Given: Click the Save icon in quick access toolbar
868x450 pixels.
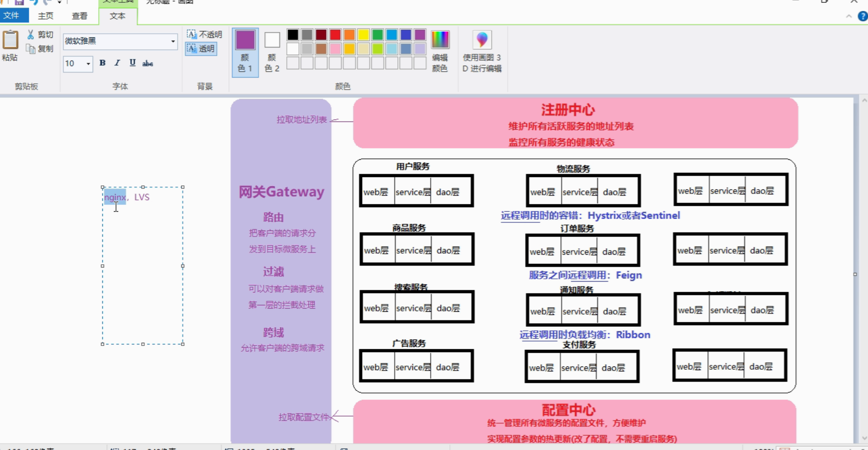Looking at the screenshot, I should 19,2.
